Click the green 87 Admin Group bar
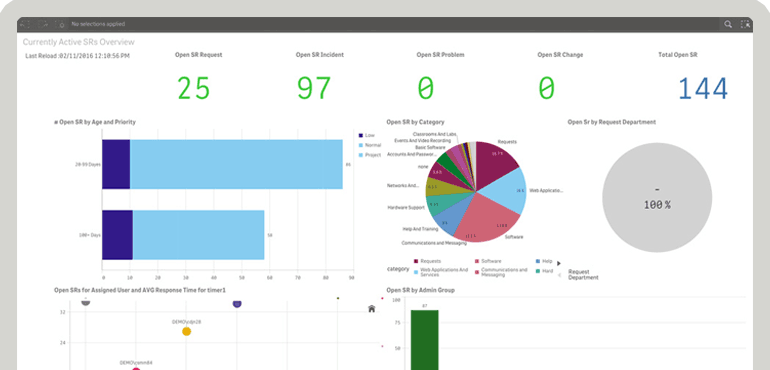This screenshot has height=370, width=770. (425, 340)
